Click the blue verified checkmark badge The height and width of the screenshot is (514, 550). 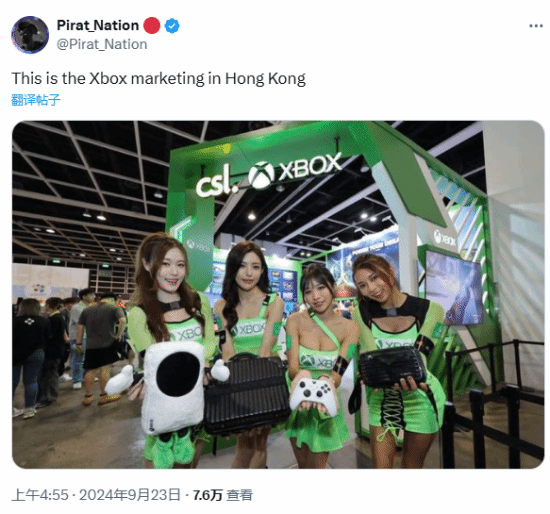pos(172,26)
